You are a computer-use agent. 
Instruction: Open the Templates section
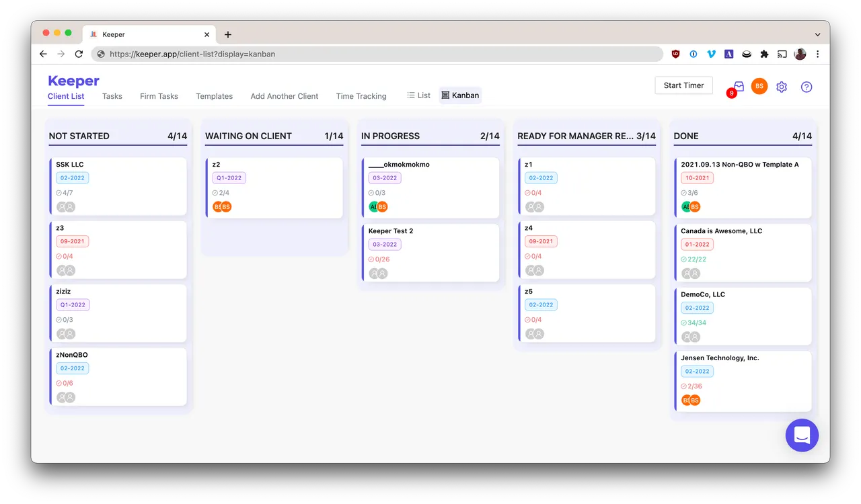214,96
